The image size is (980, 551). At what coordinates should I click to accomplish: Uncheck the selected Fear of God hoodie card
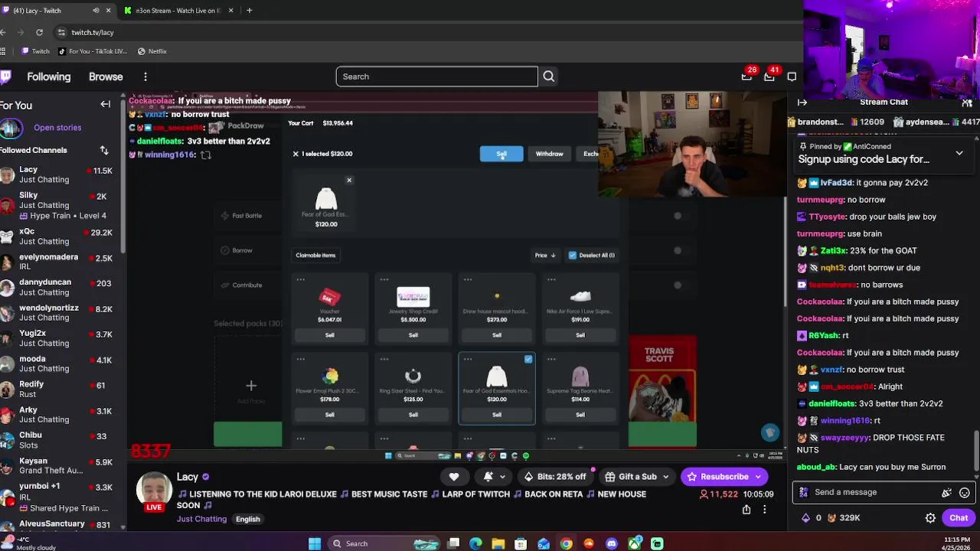point(528,359)
